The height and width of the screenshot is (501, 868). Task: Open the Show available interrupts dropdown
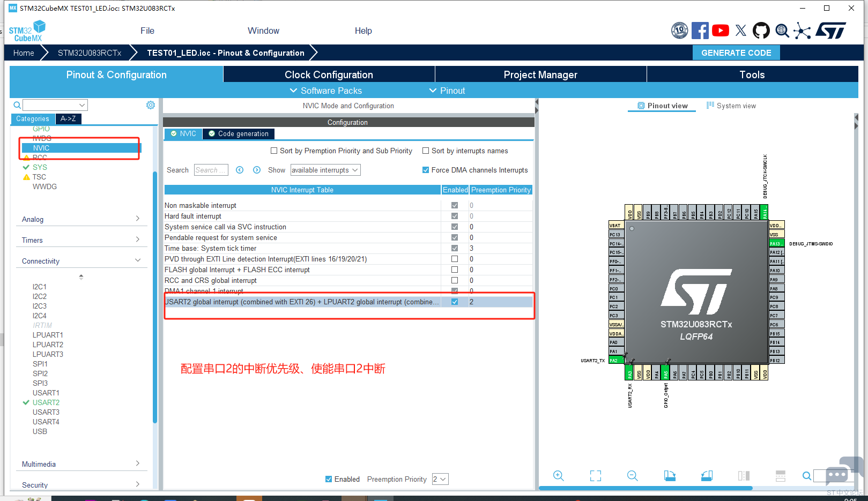[x=325, y=170]
